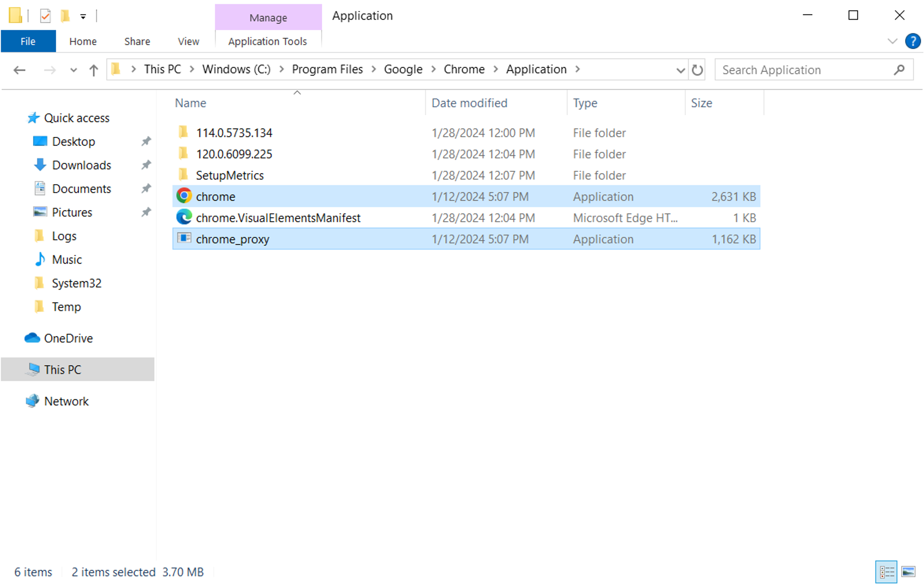Open the Customize Quick Access Toolbar dropdown
Viewport: 924px width, 584px height.
pos(83,17)
